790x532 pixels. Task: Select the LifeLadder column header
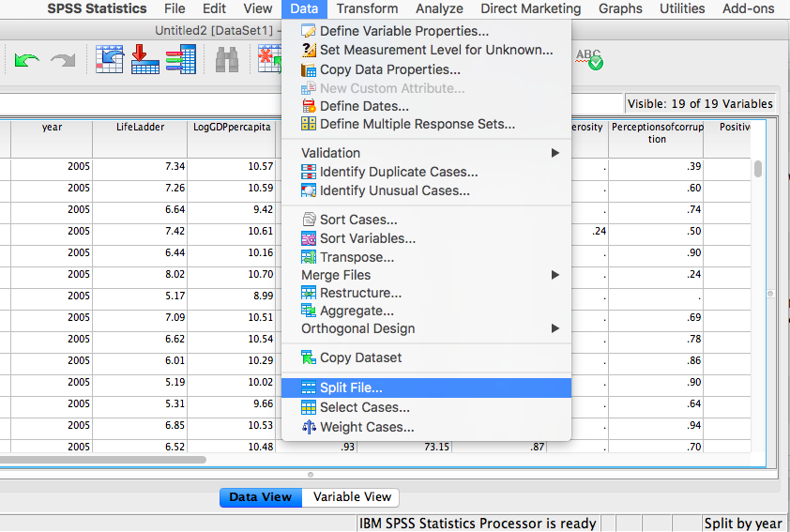click(140, 139)
